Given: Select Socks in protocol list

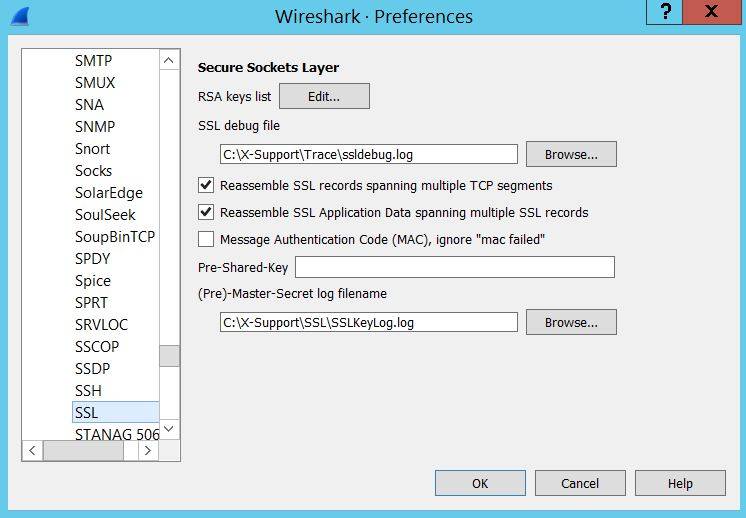Looking at the screenshot, I should pos(93,170).
